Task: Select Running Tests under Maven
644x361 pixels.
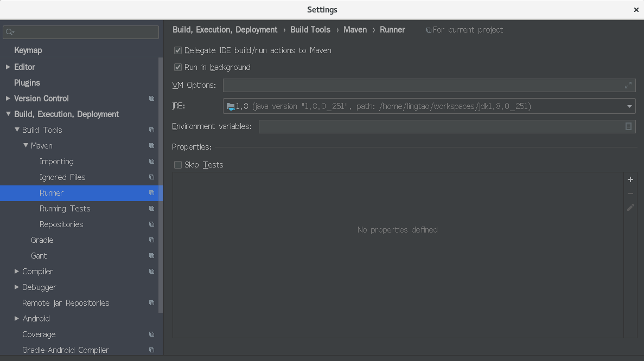Action: 65,209
